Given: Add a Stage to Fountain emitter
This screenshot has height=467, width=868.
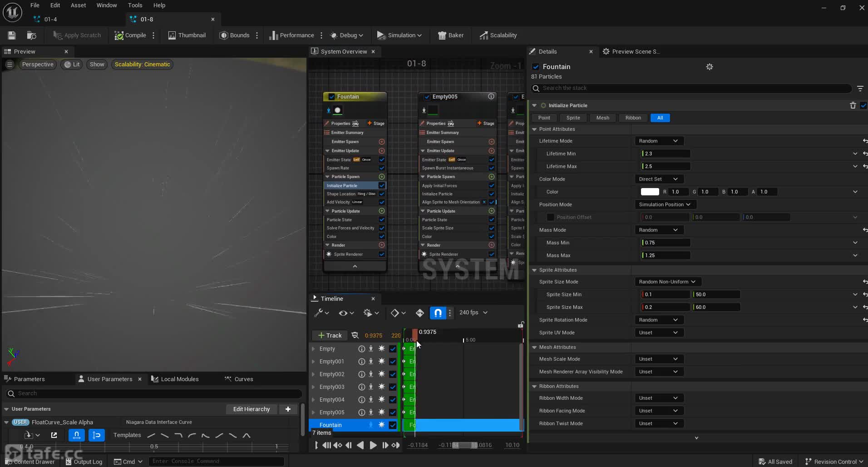Looking at the screenshot, I should click(376, 123).
